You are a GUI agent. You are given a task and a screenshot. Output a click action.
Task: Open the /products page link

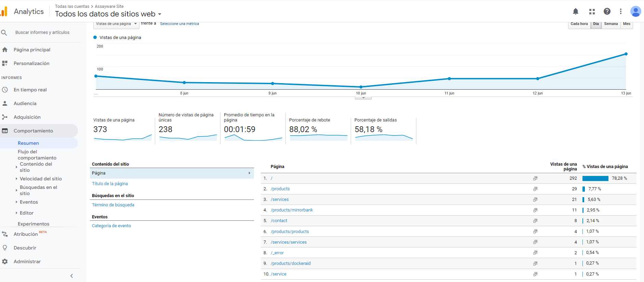280,189
